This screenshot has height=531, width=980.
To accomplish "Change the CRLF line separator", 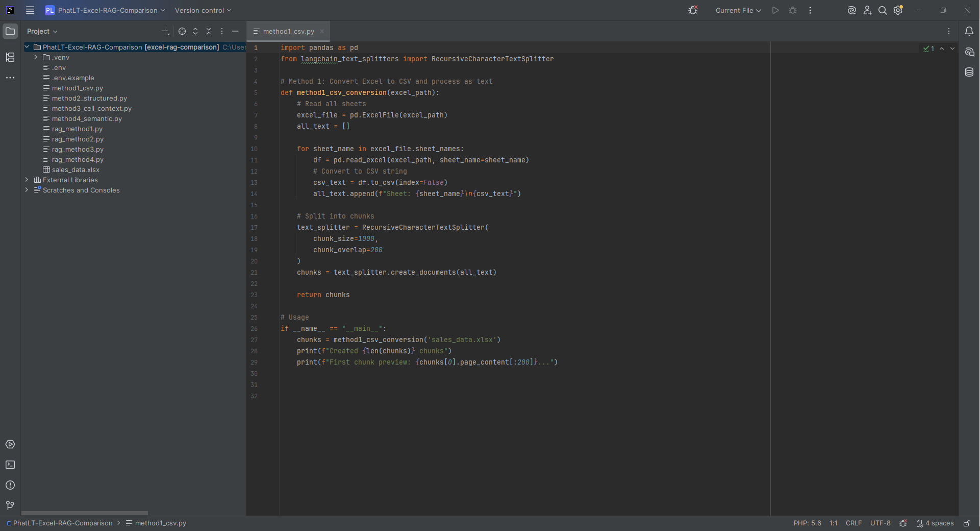I will (x=853, y=523).
